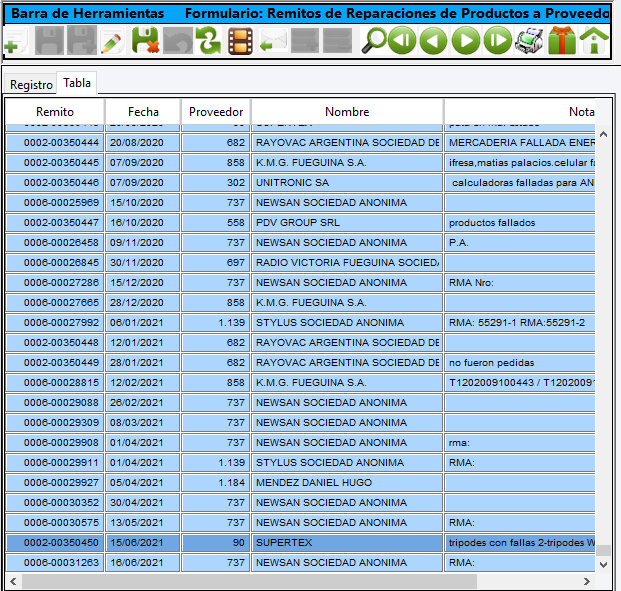Screen dimensions: 621x591
Task: Click 'tripodes con fallas' note cell
Action: pos(520,543)
